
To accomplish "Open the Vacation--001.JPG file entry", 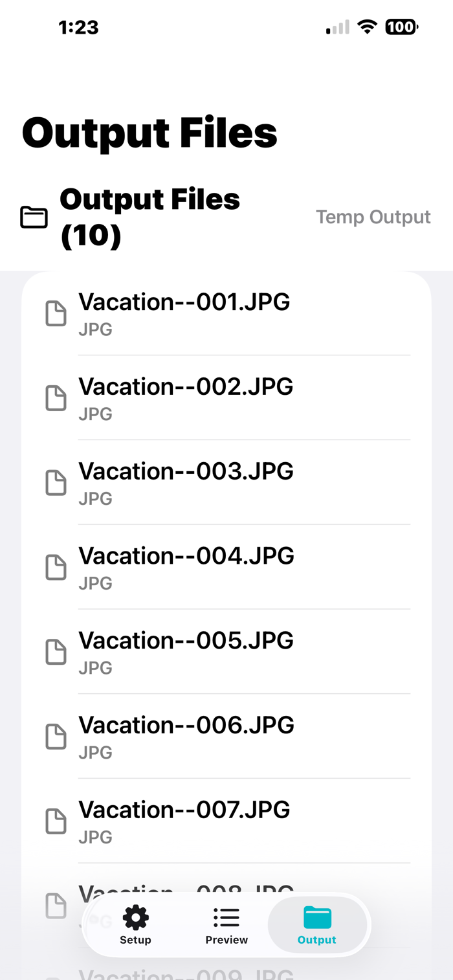I will click(x=226, y=313).
